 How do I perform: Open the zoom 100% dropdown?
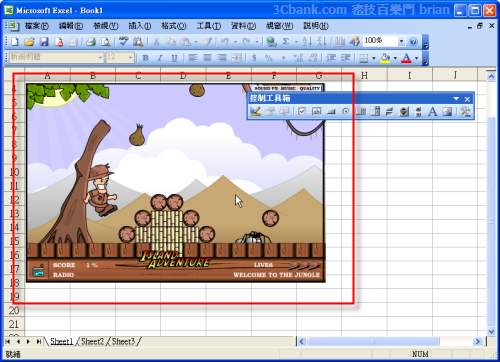click(402, 41)
